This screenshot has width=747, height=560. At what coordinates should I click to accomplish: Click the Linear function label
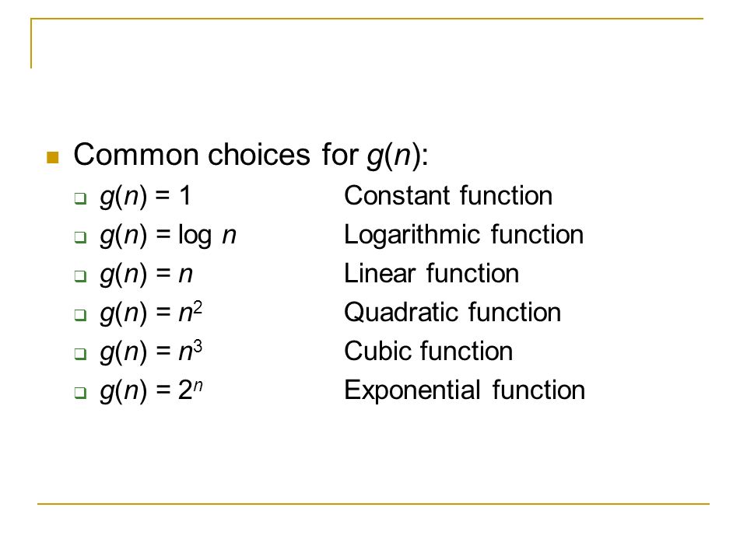432,274
